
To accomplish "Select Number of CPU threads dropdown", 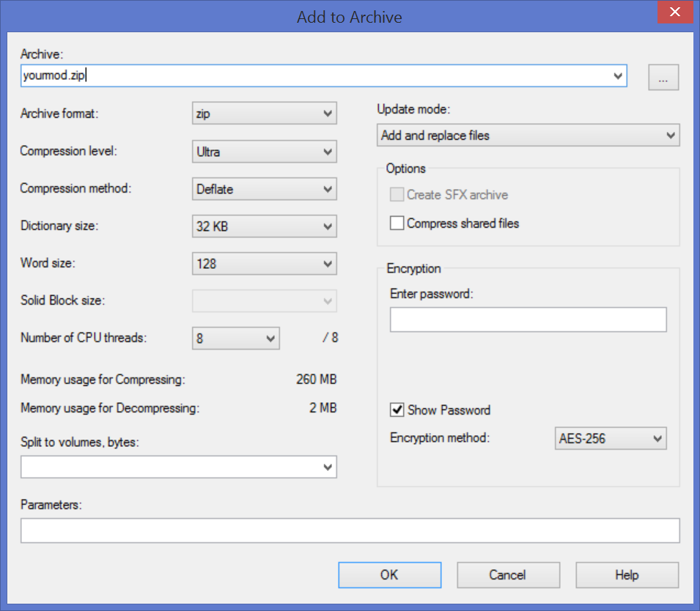I will point(236,338).
